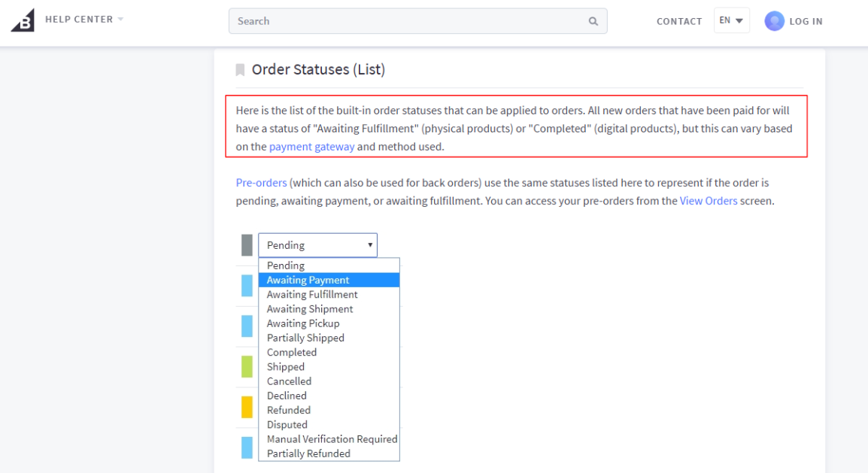The width and height of the screenshot is (868, 473).
Task: Click inside the Search input field
Action: click(410, 21)
